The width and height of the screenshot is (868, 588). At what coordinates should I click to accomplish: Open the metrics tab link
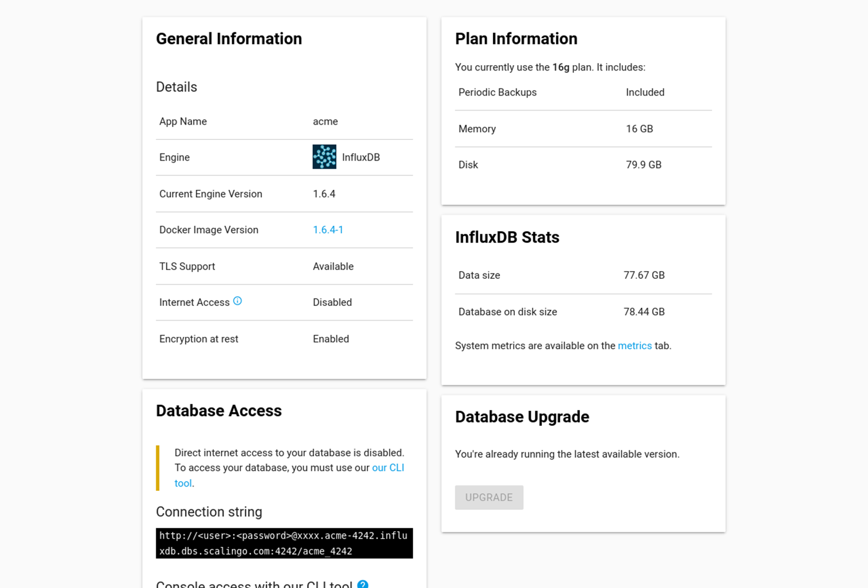634,346
